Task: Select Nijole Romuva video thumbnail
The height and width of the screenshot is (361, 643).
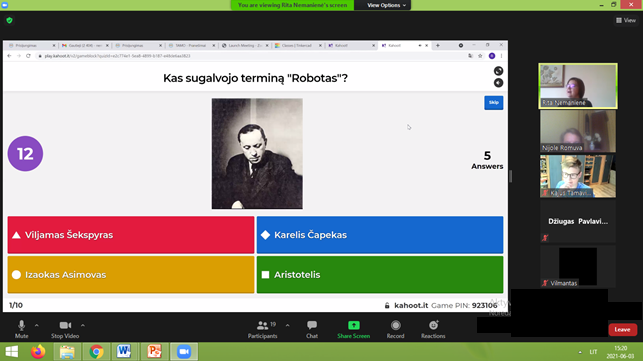Action: point(578,131)
